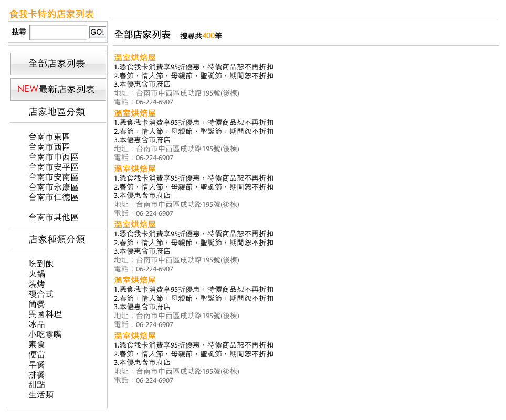Image resolution: width=506 pixels, height=420 pixels.
Task: Select the 台南市永康區 region link
Action: pyautogui.click(x=53, y=187)
